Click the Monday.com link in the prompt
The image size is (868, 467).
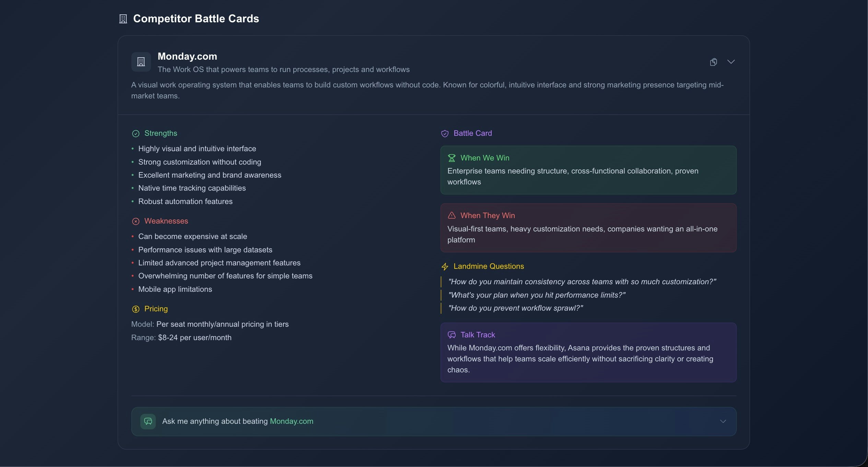pos(291,421)
